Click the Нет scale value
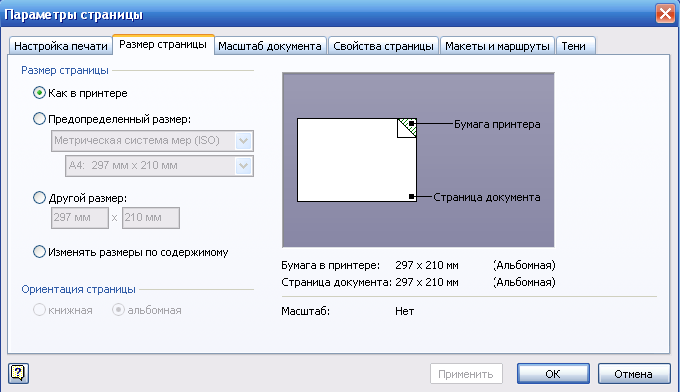 [x=405, y=311]
